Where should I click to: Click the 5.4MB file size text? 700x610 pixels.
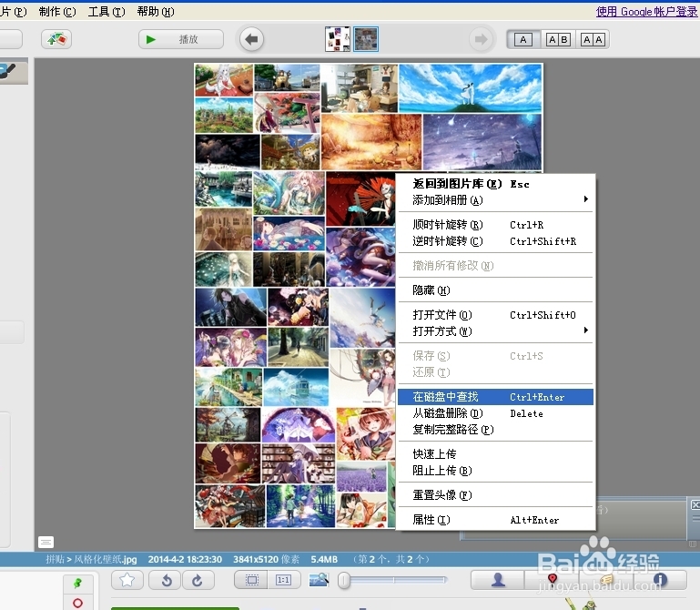point(324,560)
